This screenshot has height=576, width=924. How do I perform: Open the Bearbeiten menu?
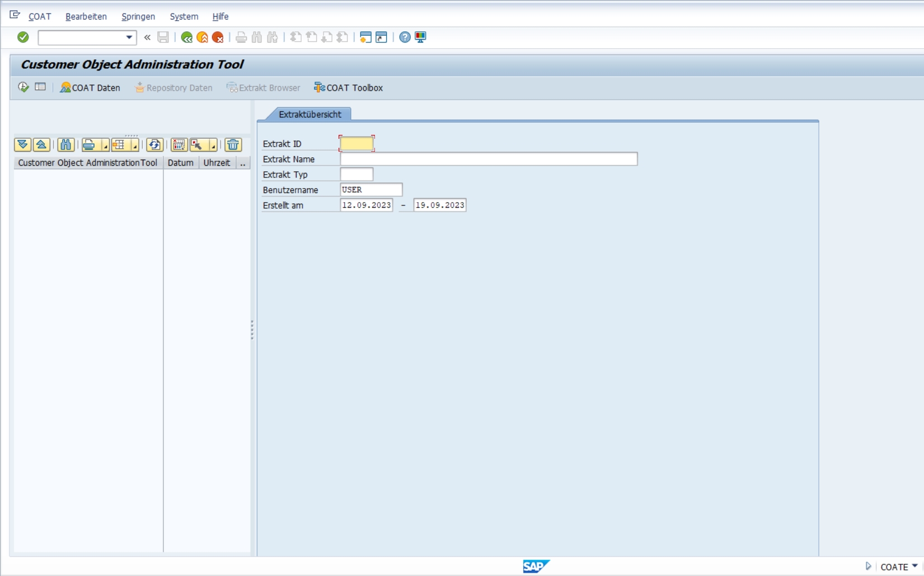[86, 17]
